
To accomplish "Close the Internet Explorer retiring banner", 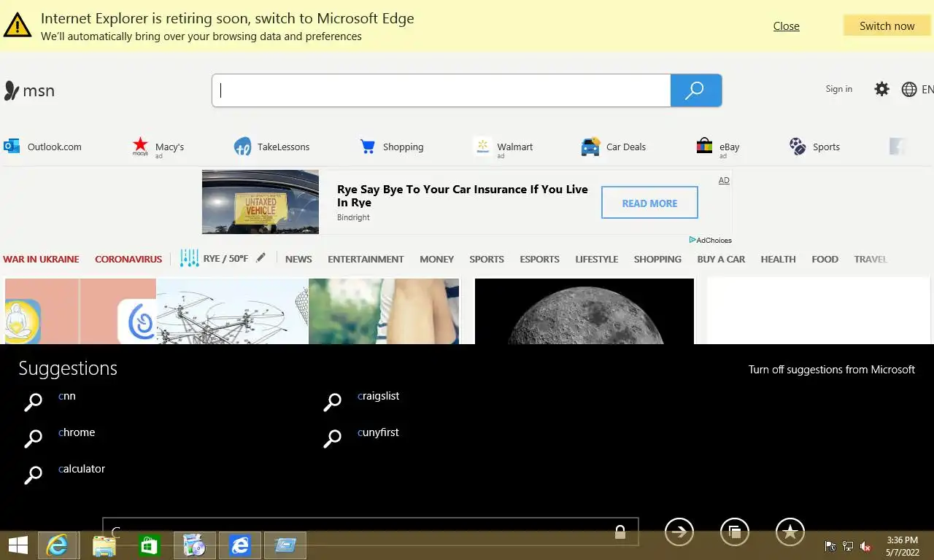I will (x=786, y=26).
